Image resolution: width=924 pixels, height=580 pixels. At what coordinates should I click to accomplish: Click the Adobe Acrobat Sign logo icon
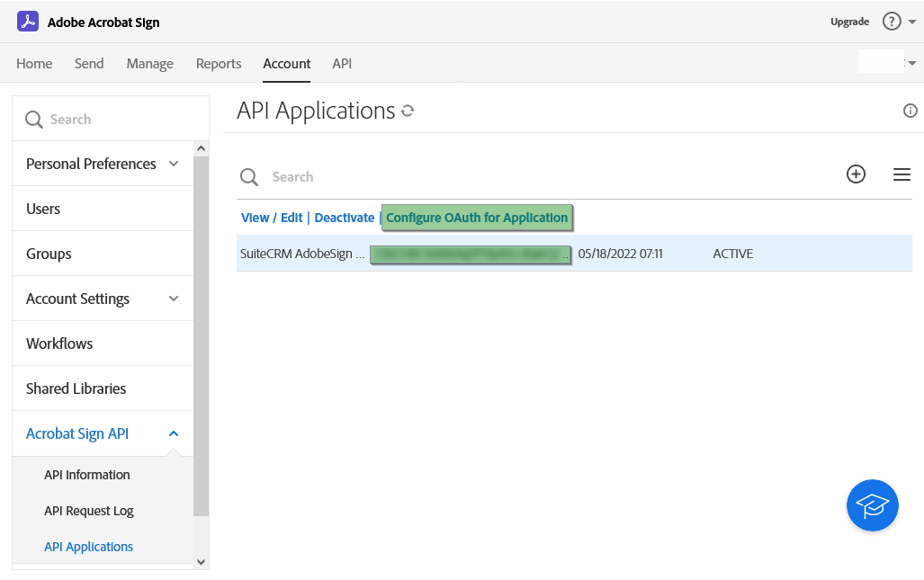pyautogui.click(x=28, y=22)
